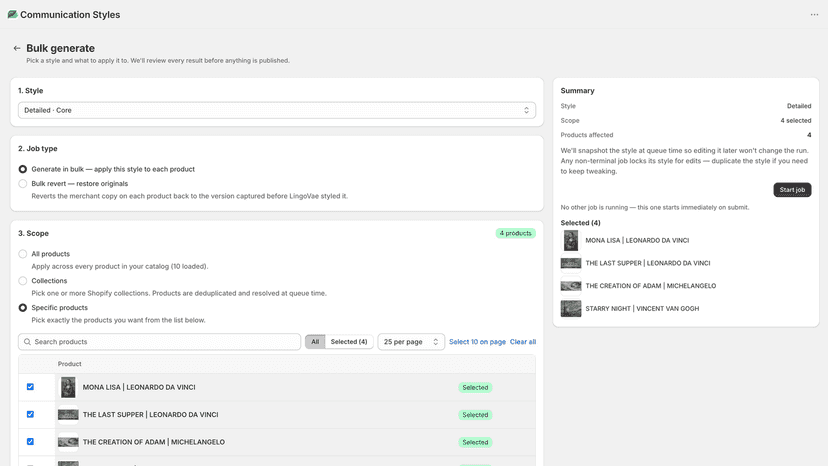The image size is (828, 466).
Task: Open the Detailed · Core style dropdown
Action: coord(277,110)
